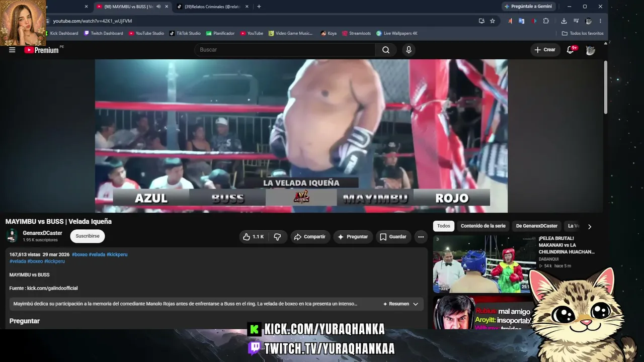Click the Google Translate extension icon
This screenshot has width=644, height=362.
tap(521, 21)
